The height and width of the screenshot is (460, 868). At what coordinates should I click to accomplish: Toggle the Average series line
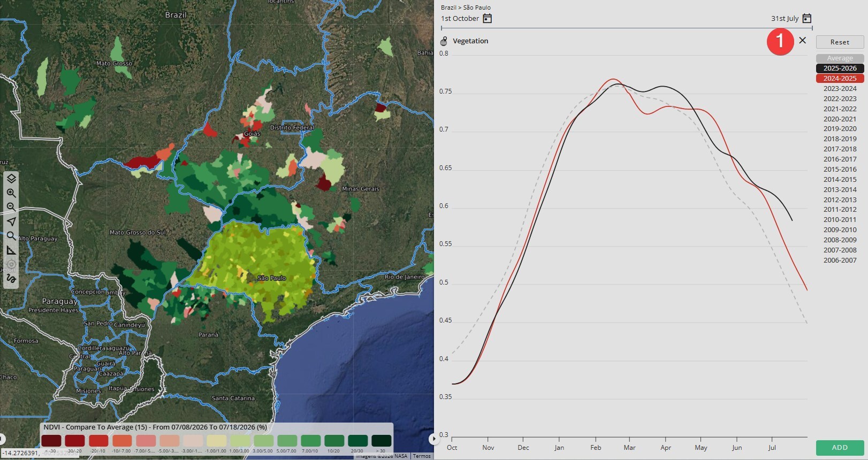(x=840, y=58)
